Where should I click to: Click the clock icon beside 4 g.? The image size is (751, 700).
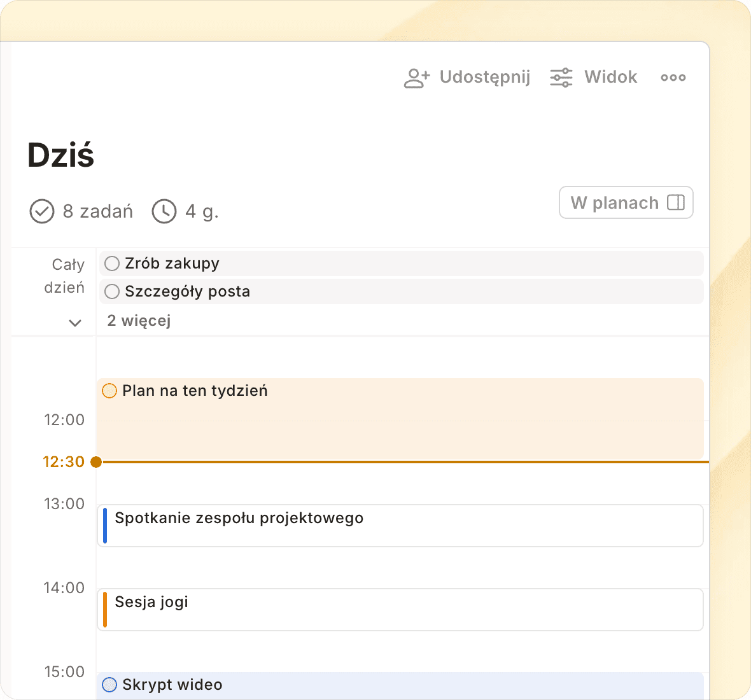click(x=164, y=211)
